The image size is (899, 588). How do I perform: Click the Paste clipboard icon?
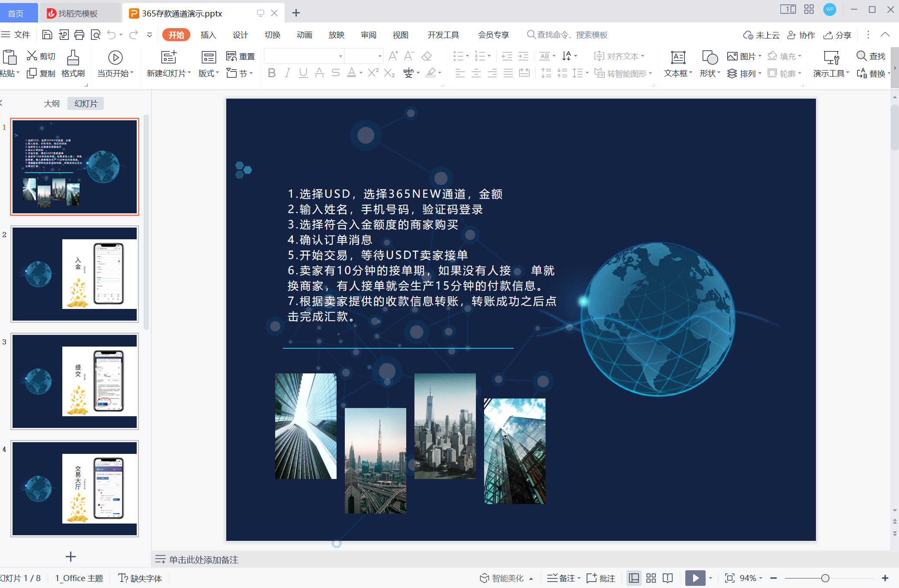click(x=9, y=57)
